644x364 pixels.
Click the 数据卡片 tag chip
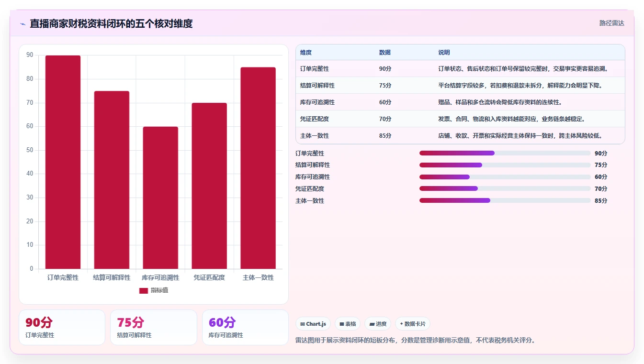[412, 324]
